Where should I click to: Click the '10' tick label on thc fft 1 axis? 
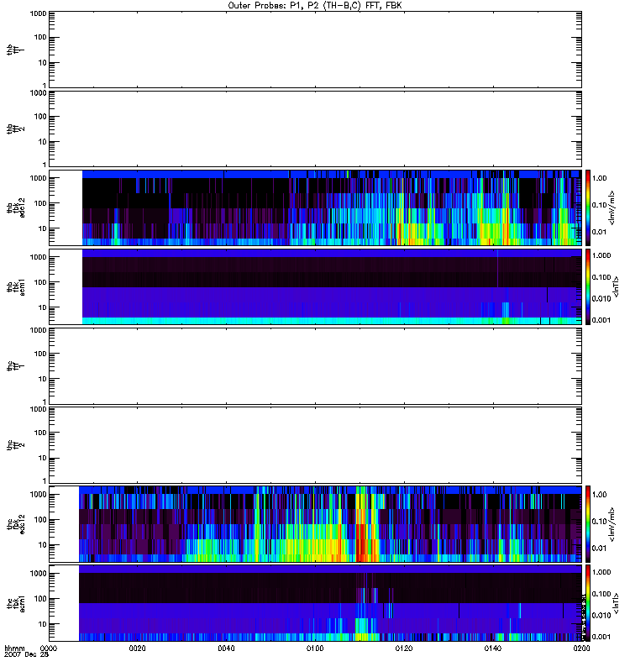pos(43,380)
